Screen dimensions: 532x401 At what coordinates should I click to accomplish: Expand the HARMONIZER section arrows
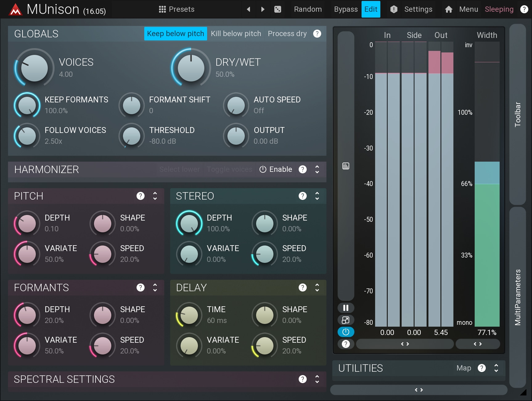point(317,169)
